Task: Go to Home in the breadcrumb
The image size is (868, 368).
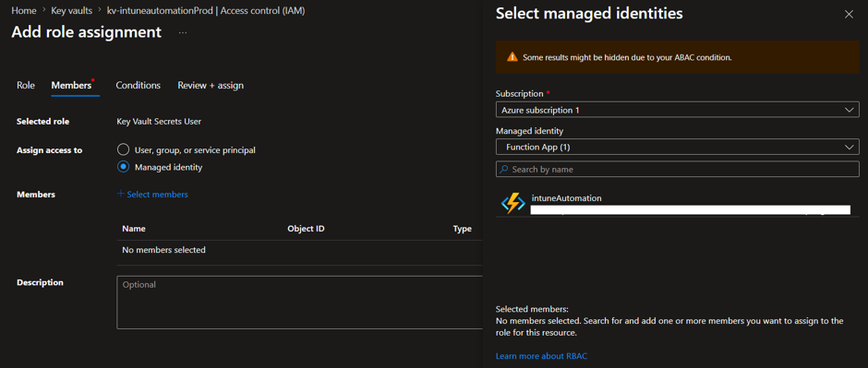Action: pos(24,10)
